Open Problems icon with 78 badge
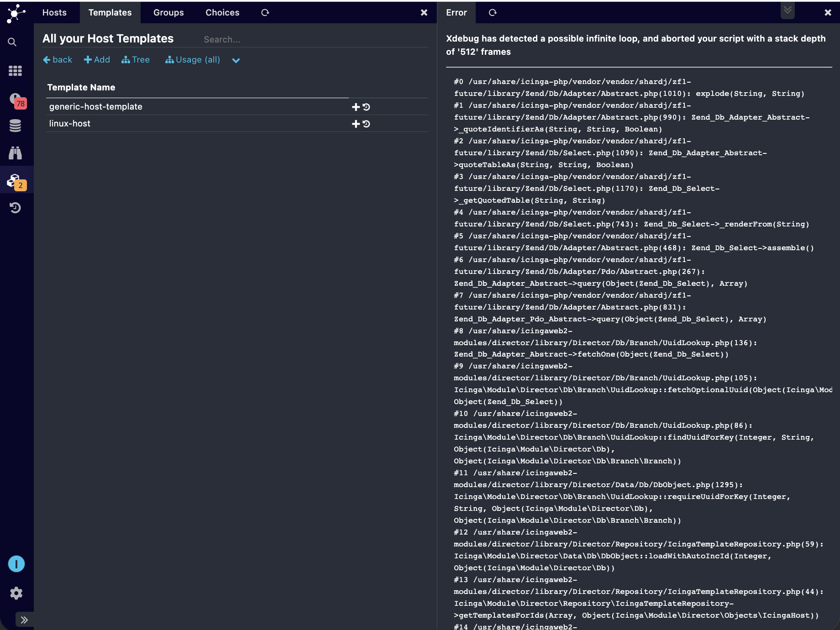 pyautogui.click(x=16, y=100)
